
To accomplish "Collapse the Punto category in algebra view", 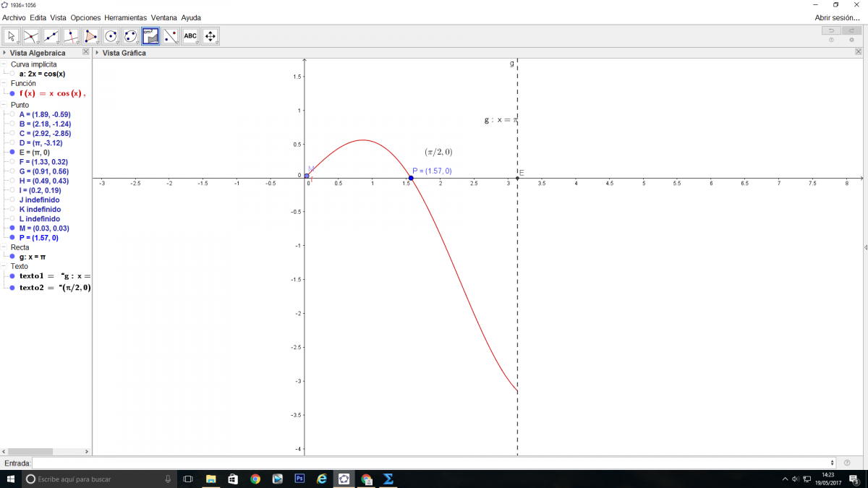I will pos(4,105).
